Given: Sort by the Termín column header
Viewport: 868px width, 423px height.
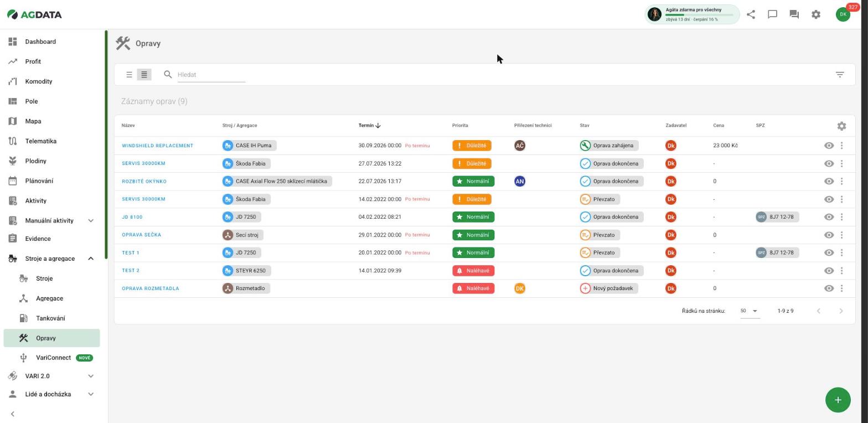Looking at the screenshot, I should pyautogui.click(x=369, y=126).
